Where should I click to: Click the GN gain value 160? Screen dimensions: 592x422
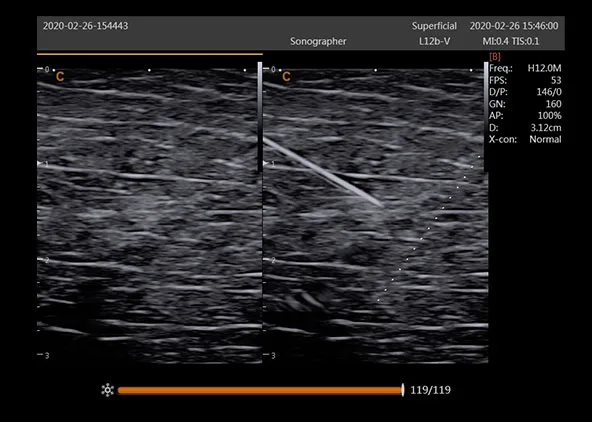click(x=553, y=104)
